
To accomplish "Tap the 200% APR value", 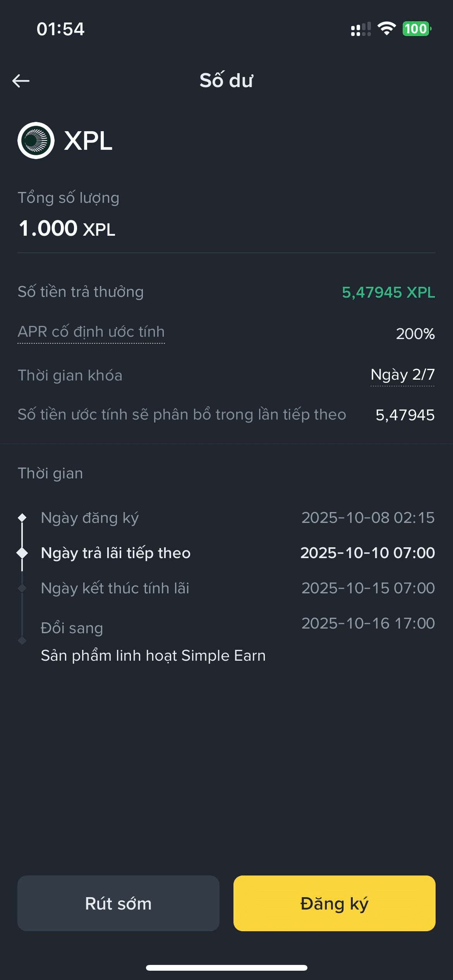I will (415, 334).
